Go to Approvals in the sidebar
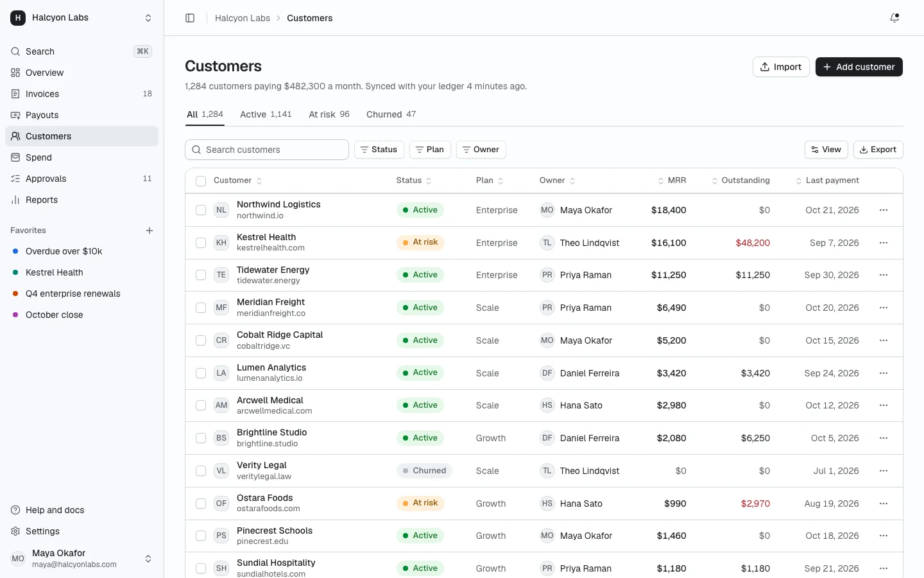The image size is (924, 578). (81, 179)
